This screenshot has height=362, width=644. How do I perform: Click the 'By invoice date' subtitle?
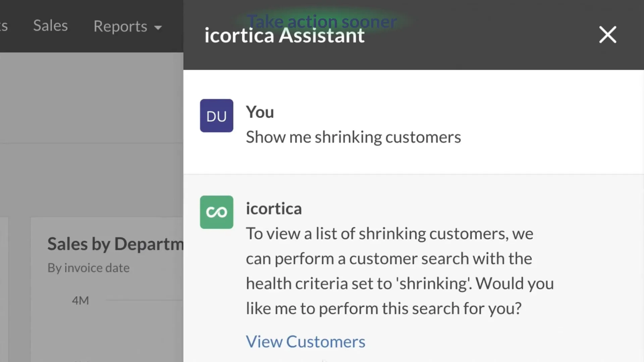point(88,268)
